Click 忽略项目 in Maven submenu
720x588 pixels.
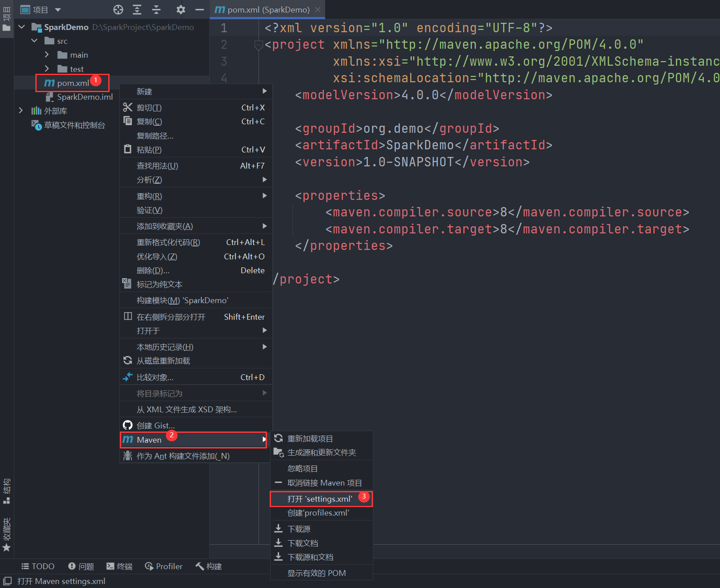(x=322, y=468)
